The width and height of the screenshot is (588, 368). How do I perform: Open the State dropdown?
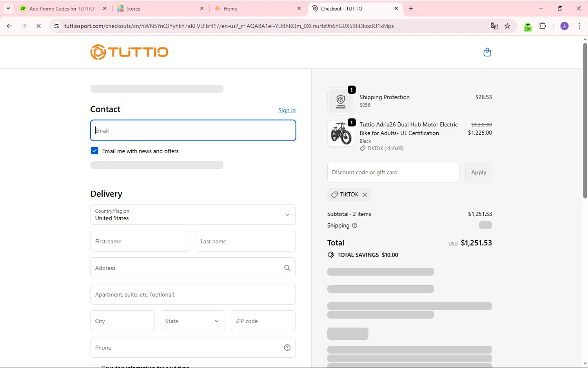[x=193, y=321]
